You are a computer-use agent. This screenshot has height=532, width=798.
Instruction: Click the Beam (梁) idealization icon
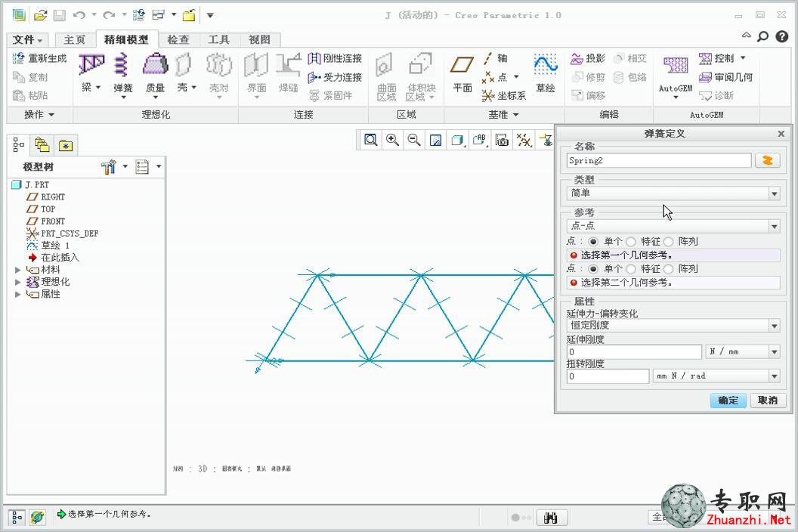[x=91, y=65]
